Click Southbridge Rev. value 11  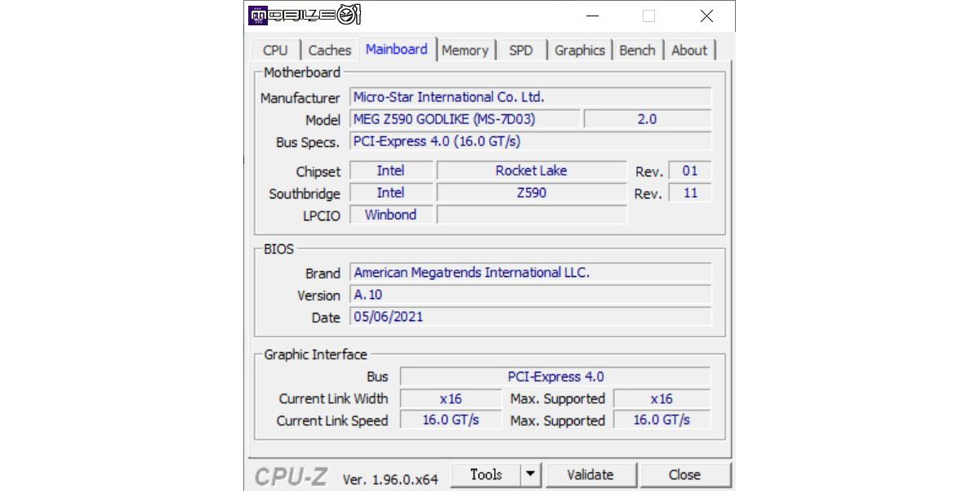coord(690,193)
